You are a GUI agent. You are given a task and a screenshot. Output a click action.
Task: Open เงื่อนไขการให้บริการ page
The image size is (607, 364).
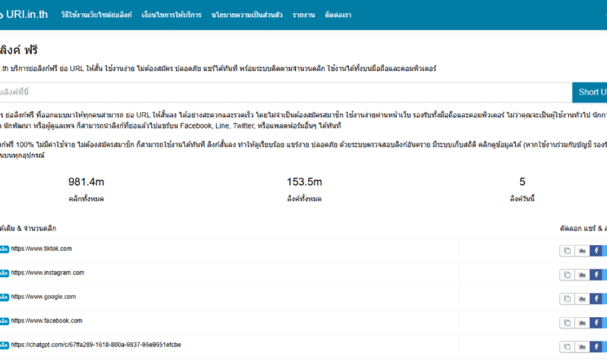(172, 15)
